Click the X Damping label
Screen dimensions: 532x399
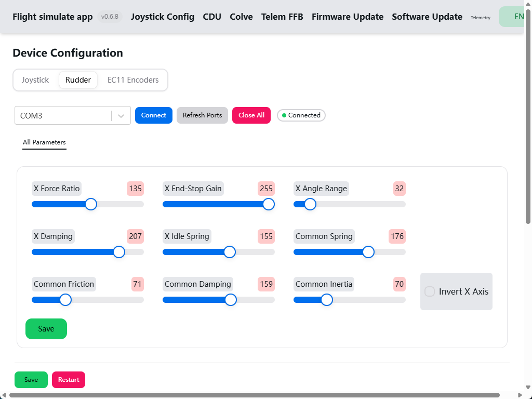click(x=54, y=236)
